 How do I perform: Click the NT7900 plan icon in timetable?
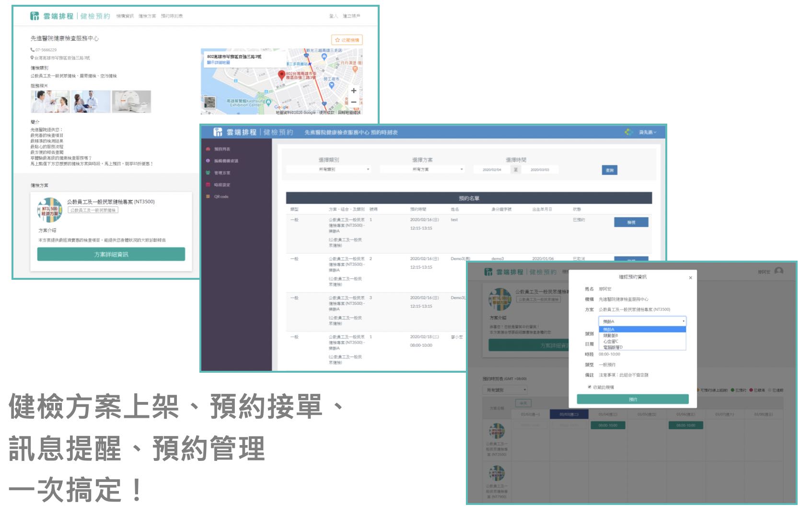pos(497,474)
